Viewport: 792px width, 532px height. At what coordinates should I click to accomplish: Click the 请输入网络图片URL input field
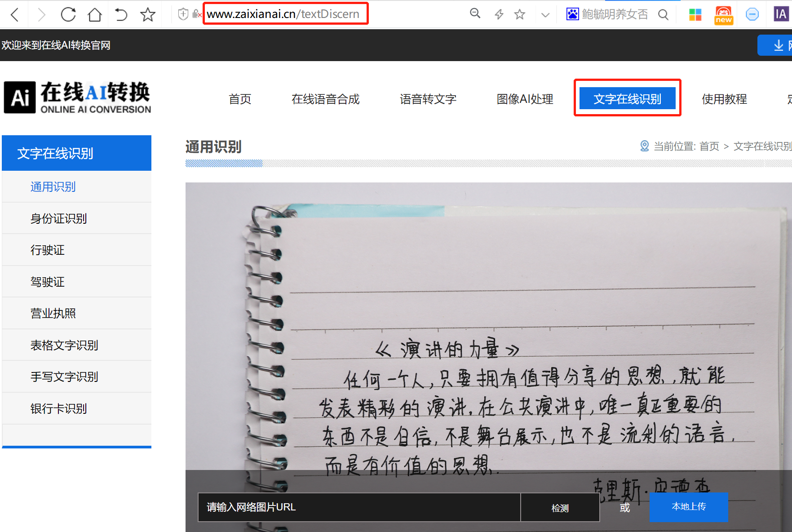coord(359,507)
